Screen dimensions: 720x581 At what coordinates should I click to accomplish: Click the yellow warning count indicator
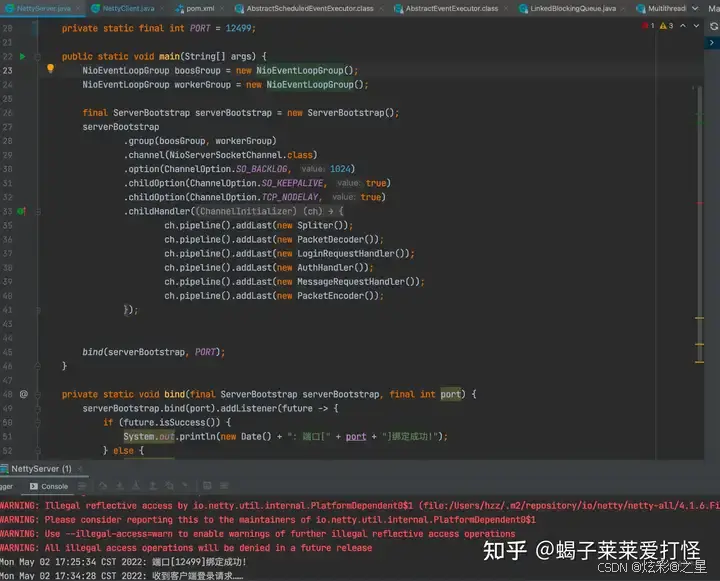pyautogui.click(x=666, y=26)
